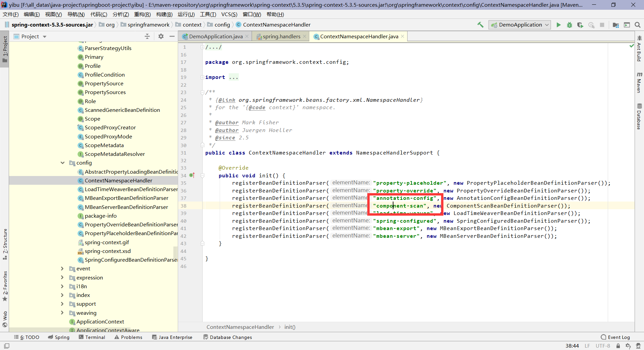Switch to the spring.handlers tab

[x=281, y=36]
